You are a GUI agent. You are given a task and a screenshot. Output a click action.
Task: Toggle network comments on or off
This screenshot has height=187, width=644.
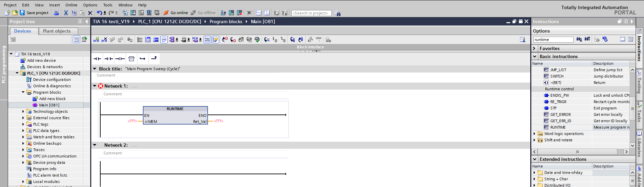pos(207,40)
